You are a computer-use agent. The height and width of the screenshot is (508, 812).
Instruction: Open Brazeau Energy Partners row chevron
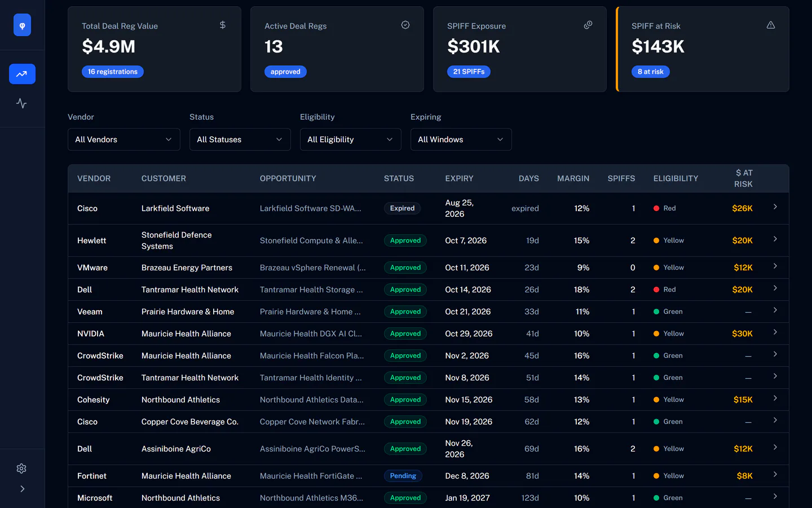(x=775, y=266)
